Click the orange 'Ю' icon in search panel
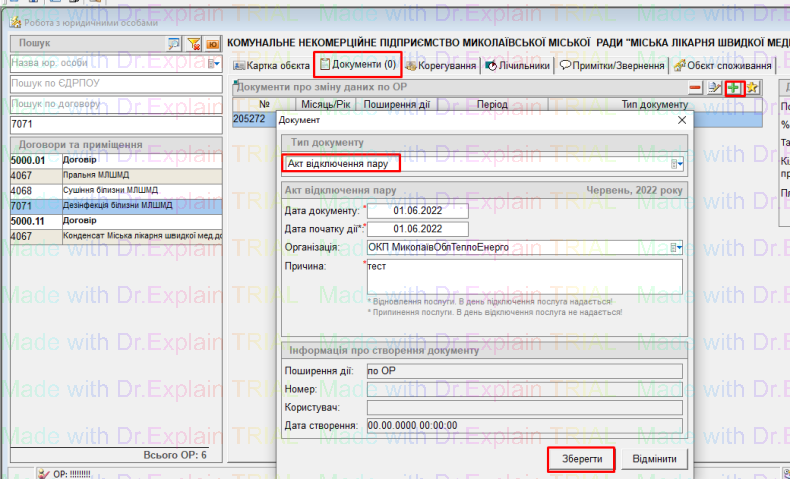 coord(213,44)
